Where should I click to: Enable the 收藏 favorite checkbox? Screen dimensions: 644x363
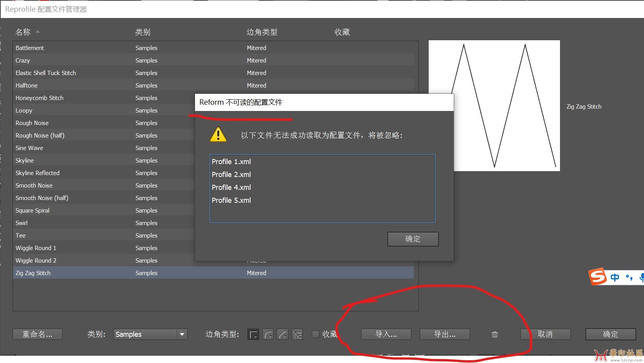[315, 334]
